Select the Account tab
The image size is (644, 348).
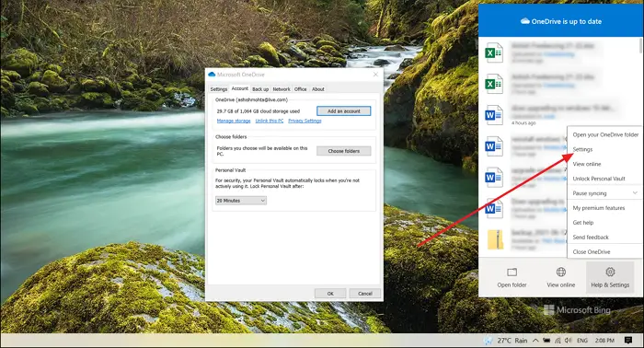pyautogui.click(x=240, y=88)
